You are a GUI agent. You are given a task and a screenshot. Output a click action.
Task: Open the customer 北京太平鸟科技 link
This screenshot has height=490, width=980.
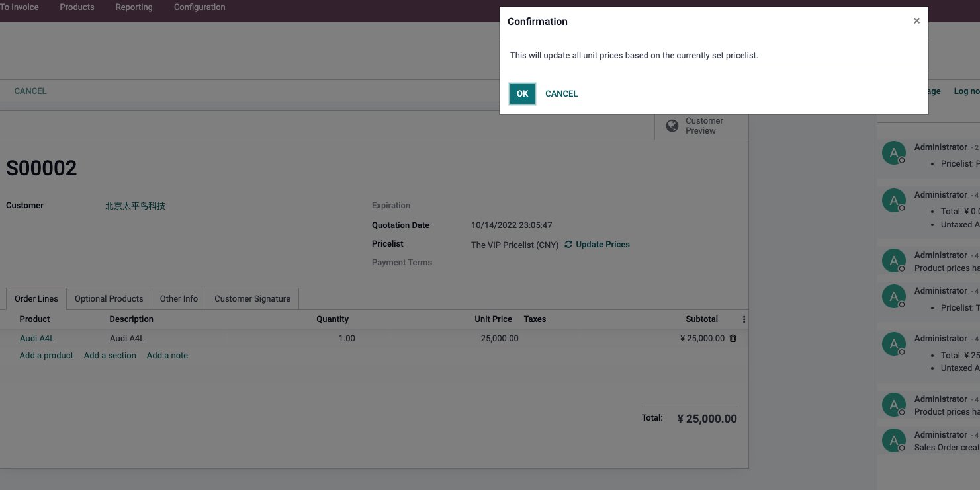pos(135,206)
